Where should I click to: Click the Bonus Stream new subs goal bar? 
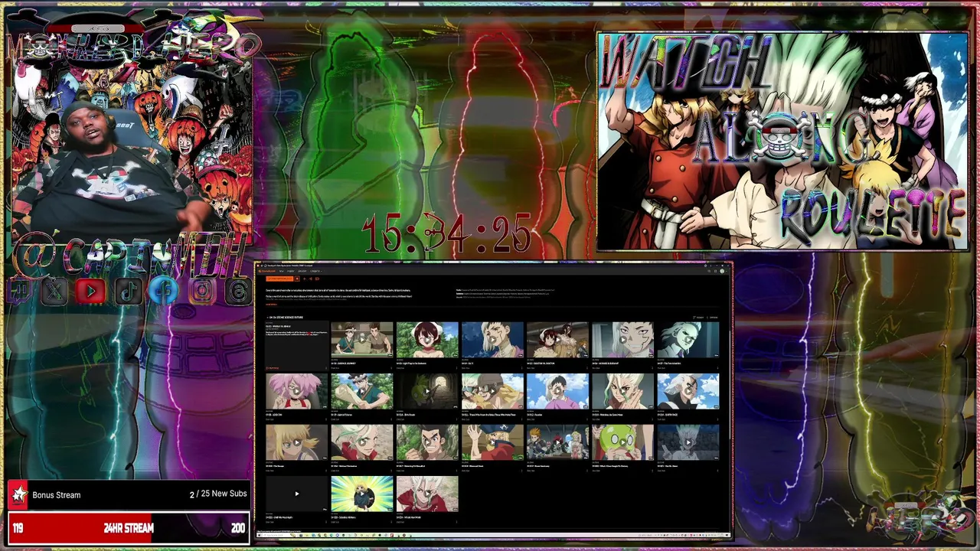pyautogui.click(x=129, y=494)
